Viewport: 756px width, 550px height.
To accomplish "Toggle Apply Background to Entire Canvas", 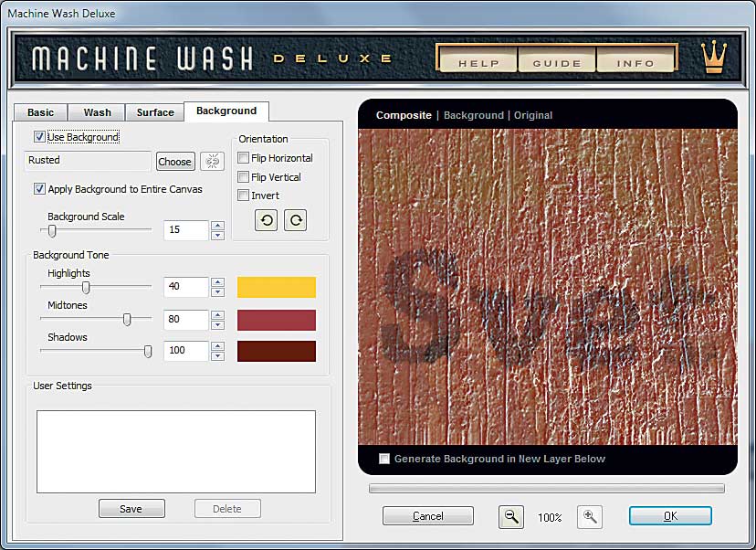I will tap(39, 188).
